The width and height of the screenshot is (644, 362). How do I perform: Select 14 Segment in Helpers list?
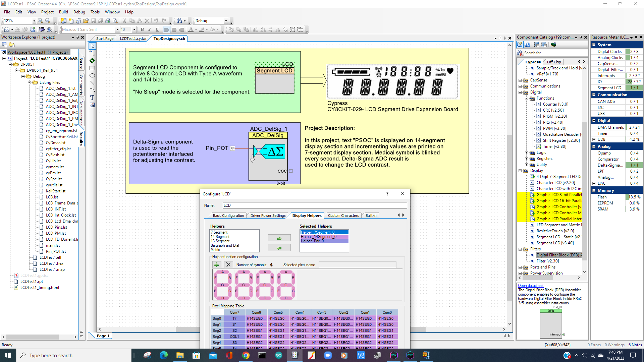click(x=220, y=237)
